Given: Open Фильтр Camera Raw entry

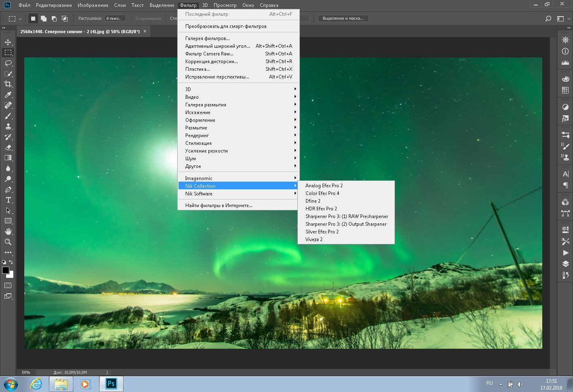Looking at the screenshot, I should (238, 54).
